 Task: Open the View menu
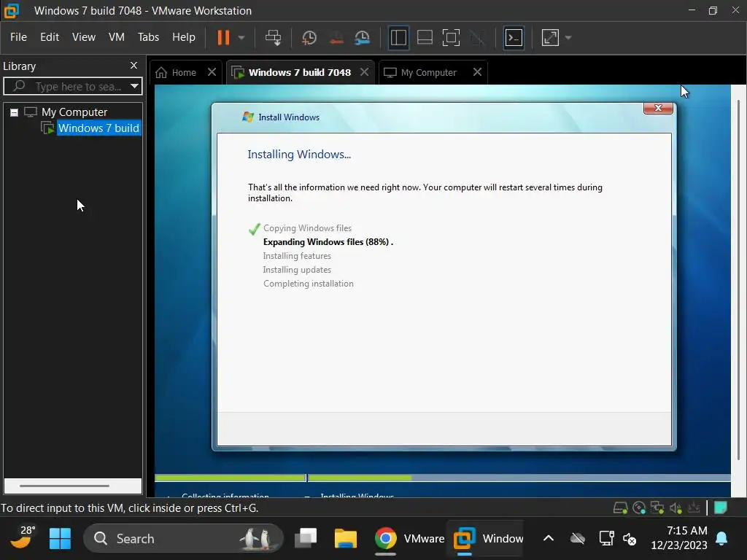point(84,37)
